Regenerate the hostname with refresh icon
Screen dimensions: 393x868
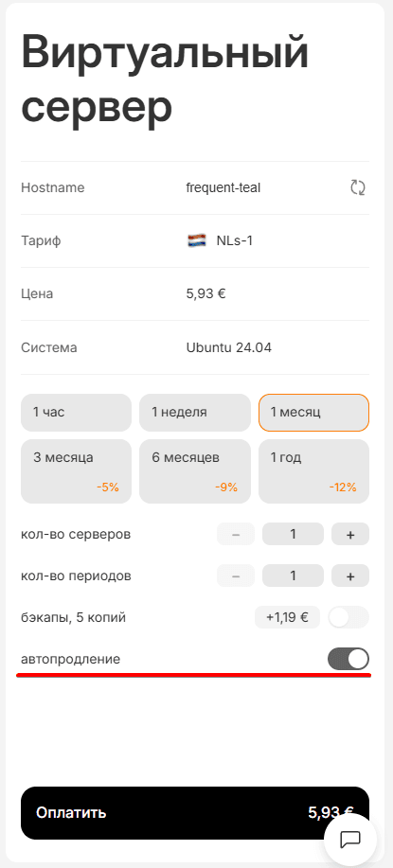pos(358,187)
